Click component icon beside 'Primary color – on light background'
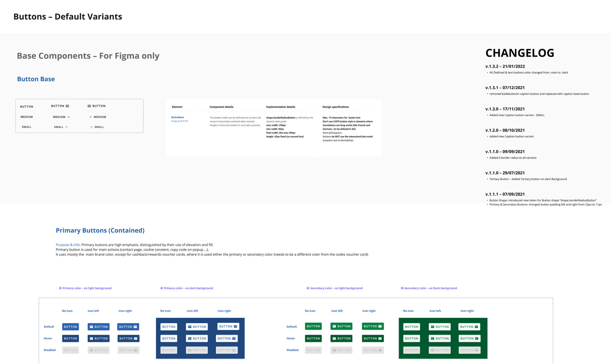This screenshot has height=364, width=611. point(60,288)
